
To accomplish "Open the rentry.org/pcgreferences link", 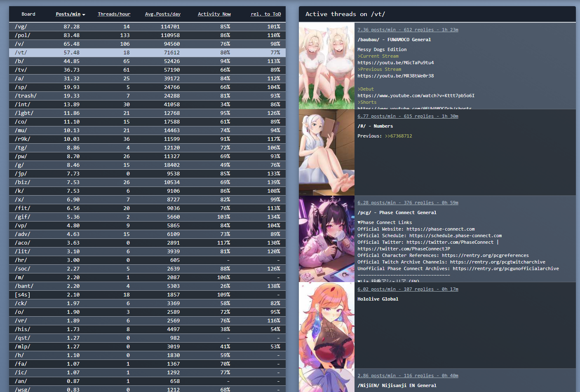I will tap(485, 255).
